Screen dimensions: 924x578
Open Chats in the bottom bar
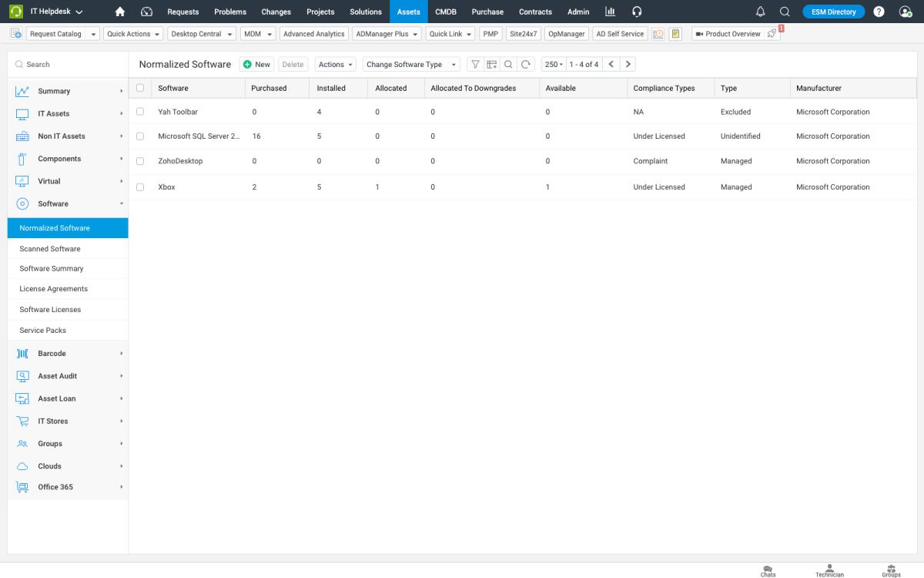click(x=768, y=570)
